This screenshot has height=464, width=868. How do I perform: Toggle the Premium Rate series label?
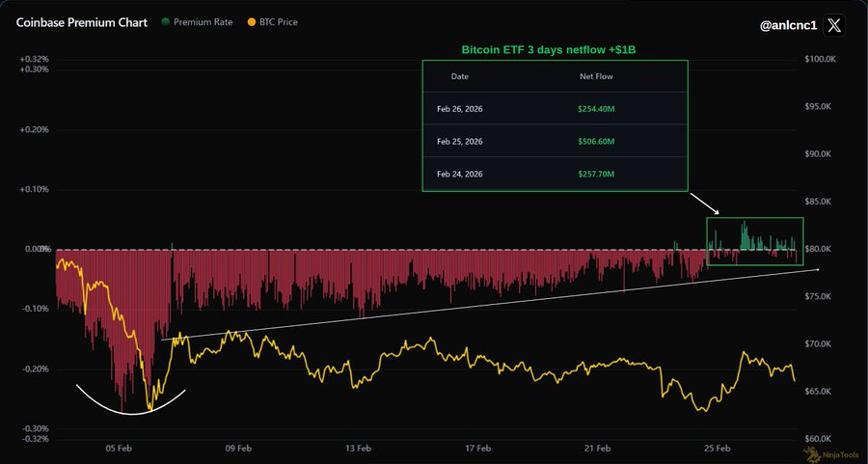(203, 22)
